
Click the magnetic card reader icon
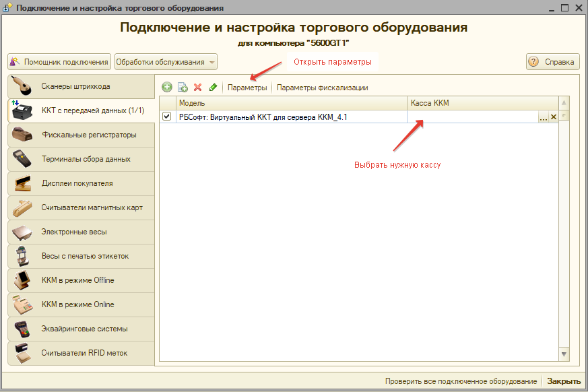(x=22, y=207)
